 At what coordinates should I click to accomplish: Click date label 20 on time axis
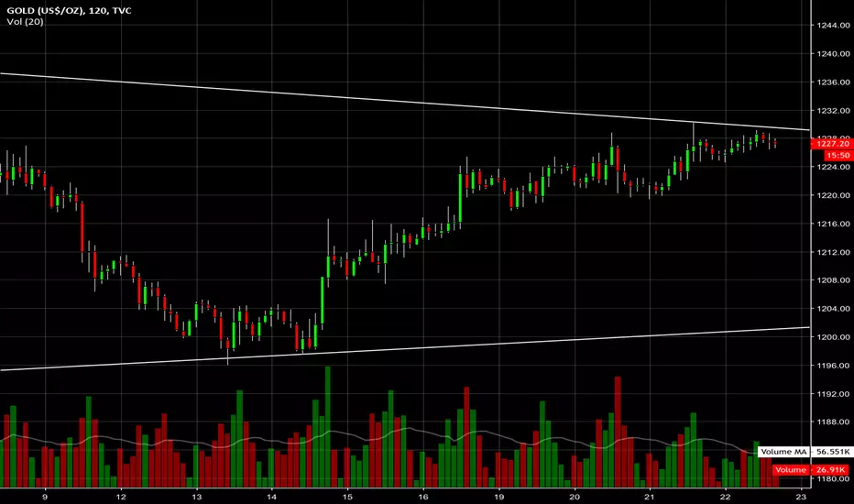click(x=575, y=497)
